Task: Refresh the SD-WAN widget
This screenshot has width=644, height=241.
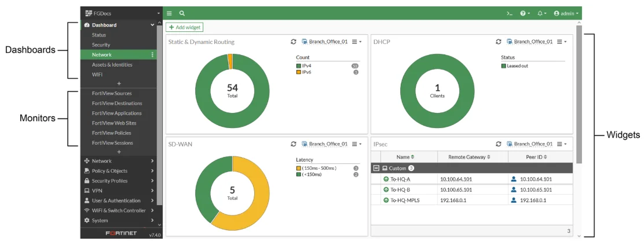Action: pyautogui.click(x=293, y=144)
